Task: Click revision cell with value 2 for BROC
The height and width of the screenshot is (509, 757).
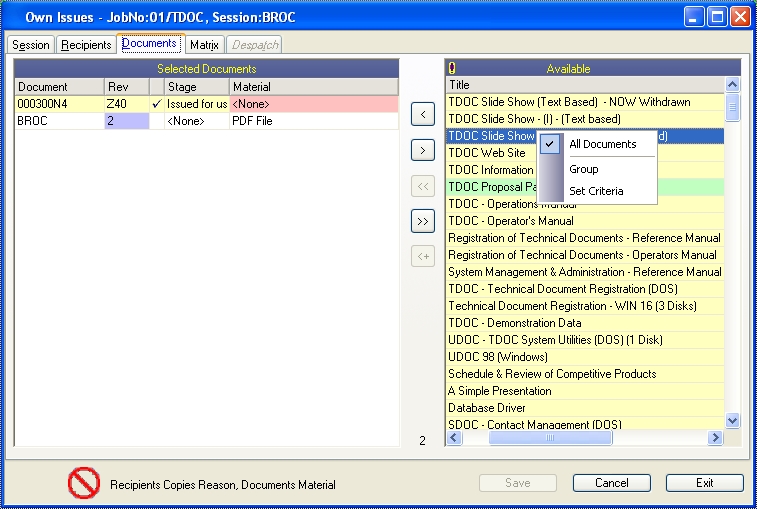Action: tap(126, 121)
